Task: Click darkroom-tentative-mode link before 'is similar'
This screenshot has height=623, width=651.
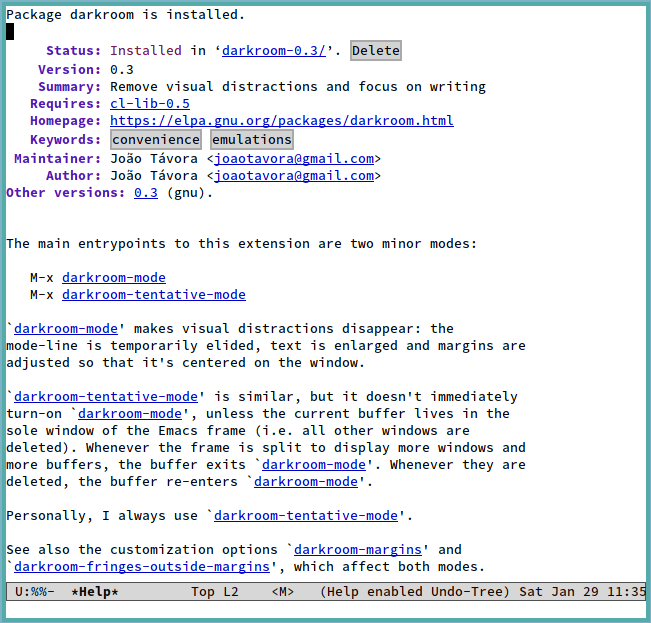Action: pos(106,396)
